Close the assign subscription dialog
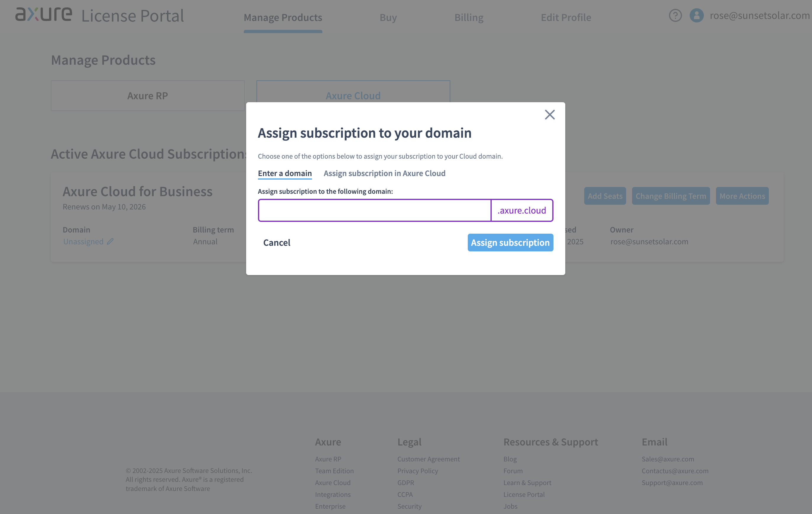 tap(550, 115)
